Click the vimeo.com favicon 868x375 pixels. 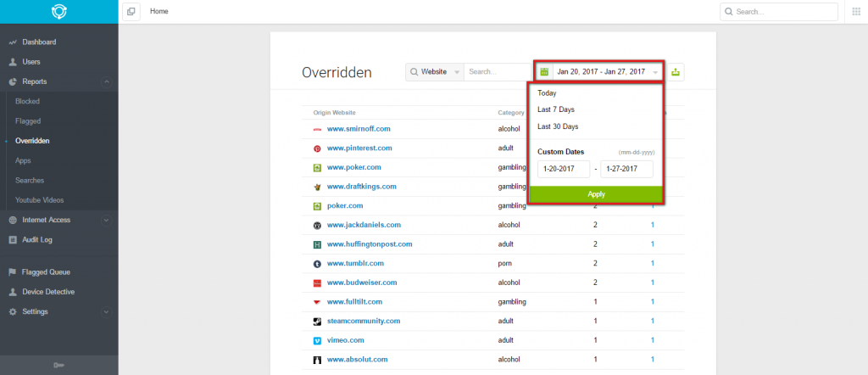point(317,341)
